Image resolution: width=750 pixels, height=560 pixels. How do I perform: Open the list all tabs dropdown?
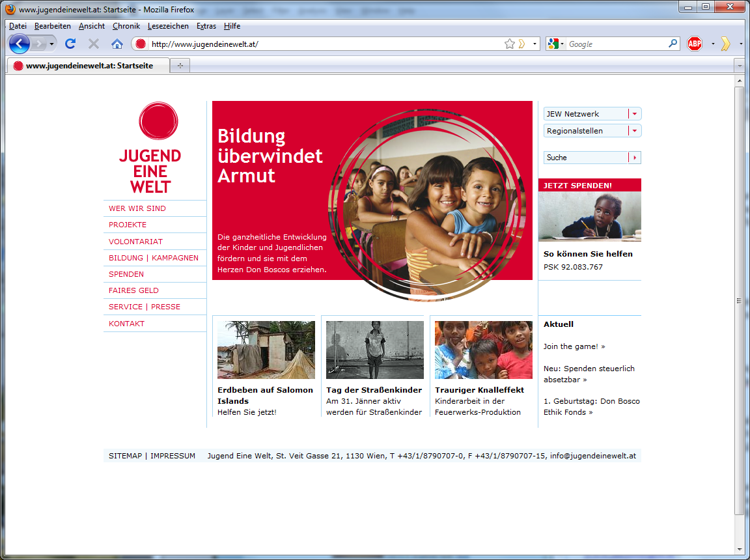tap(740, 66)
